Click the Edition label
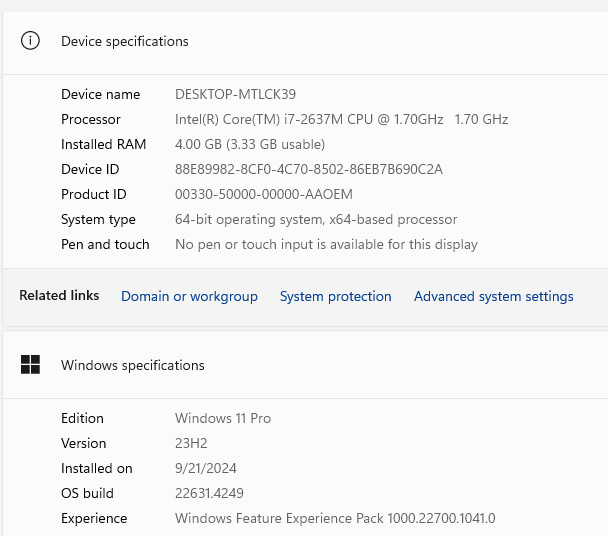The image size is (608, 536). click(x=82, y=418)
